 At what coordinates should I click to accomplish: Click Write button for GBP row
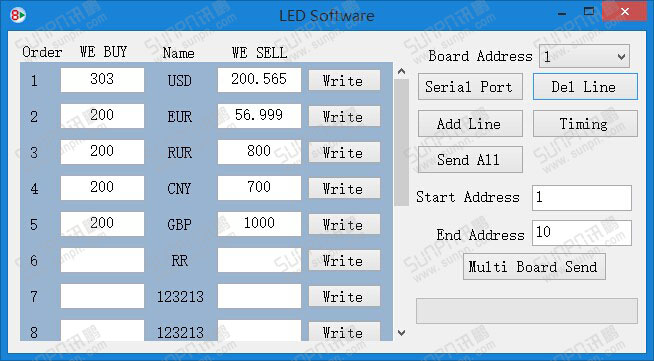(344, 224)
